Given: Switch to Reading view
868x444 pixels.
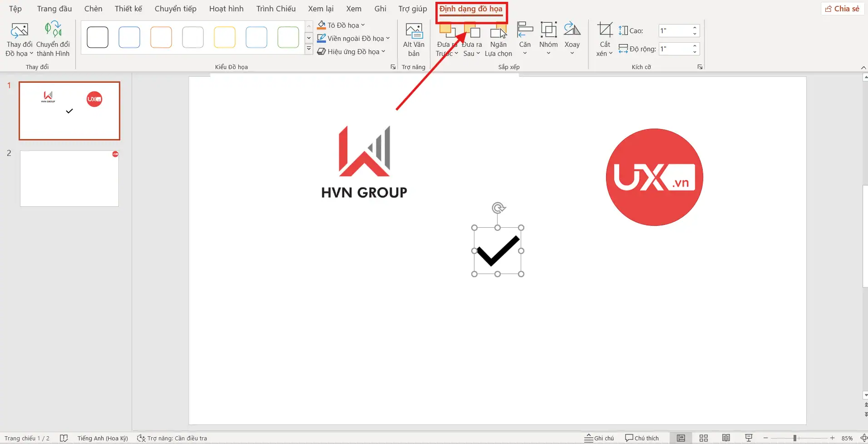Looking at the screenshot, I should (726, 438).
